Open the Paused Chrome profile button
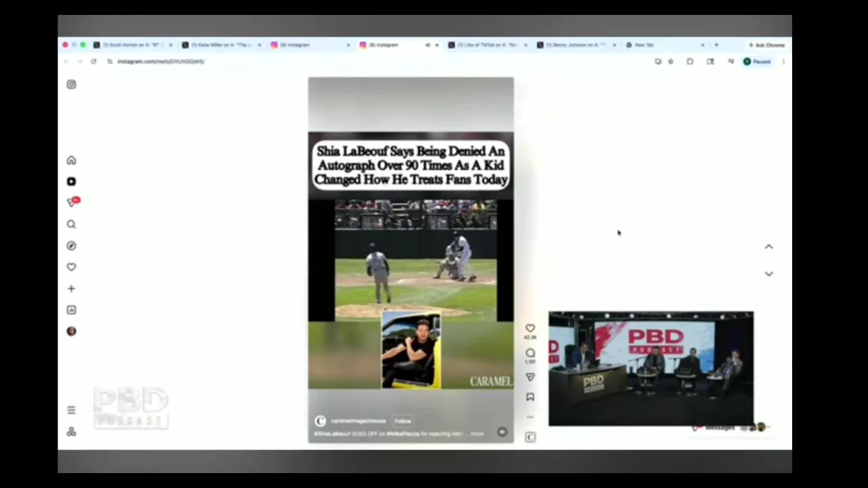Viewport: 868px width, 488px height. 757,62
